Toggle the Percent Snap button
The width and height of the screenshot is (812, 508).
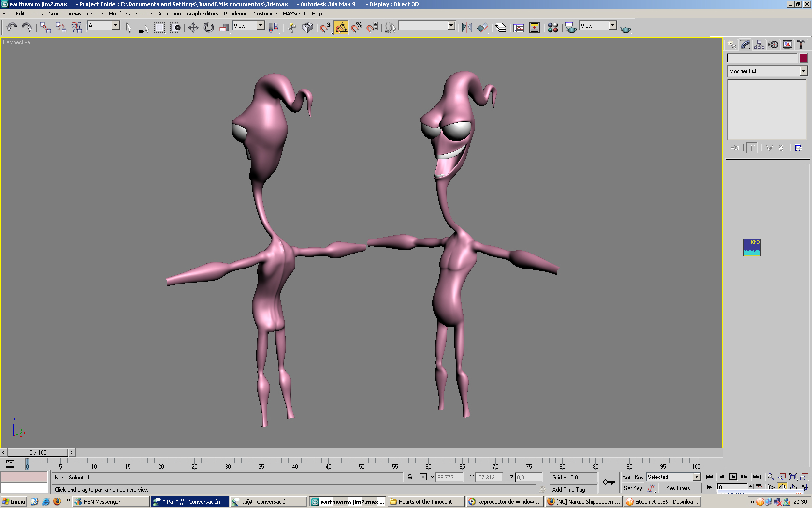point(357,28)
